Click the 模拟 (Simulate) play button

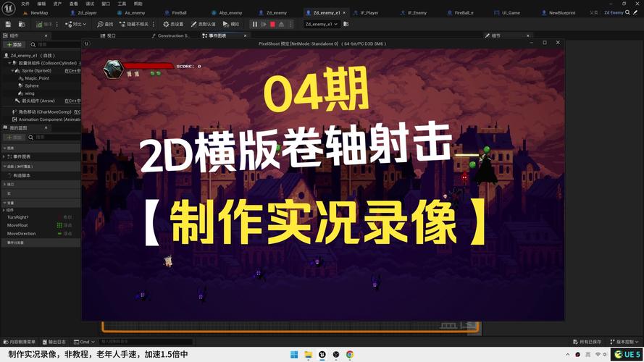231,24
